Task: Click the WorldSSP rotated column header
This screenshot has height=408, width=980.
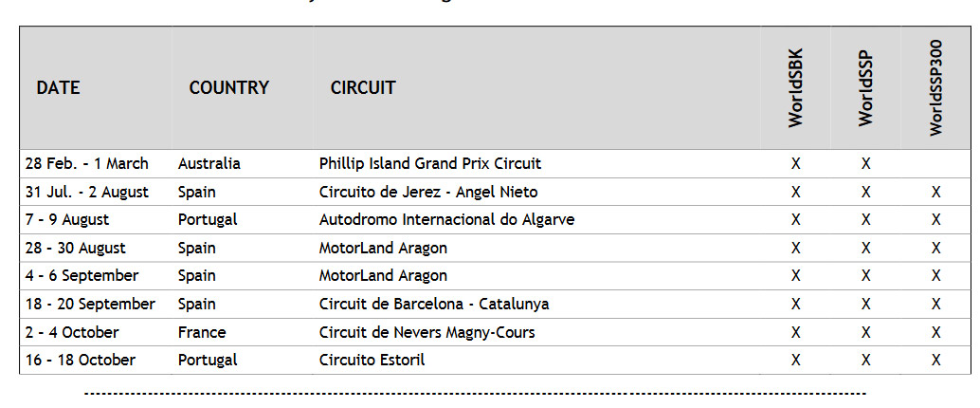Action: click(x=865, y=87)
